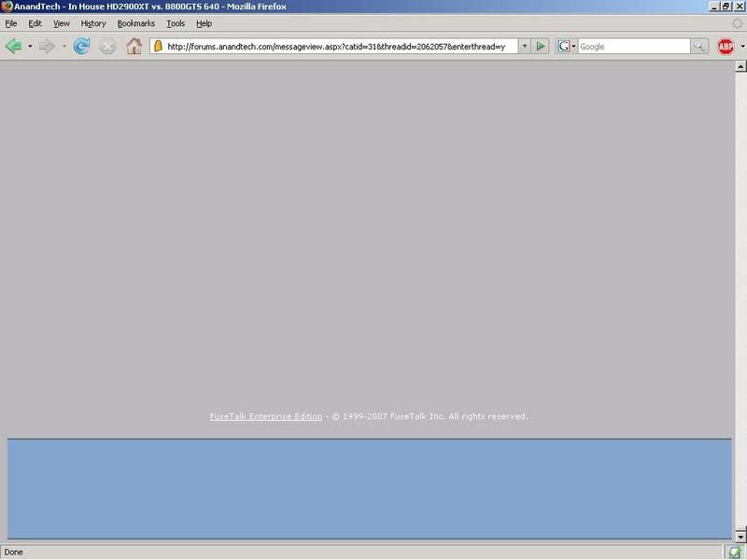Open the Edit menu
Screen dimensions: 747x560
[x=35, y=23]
